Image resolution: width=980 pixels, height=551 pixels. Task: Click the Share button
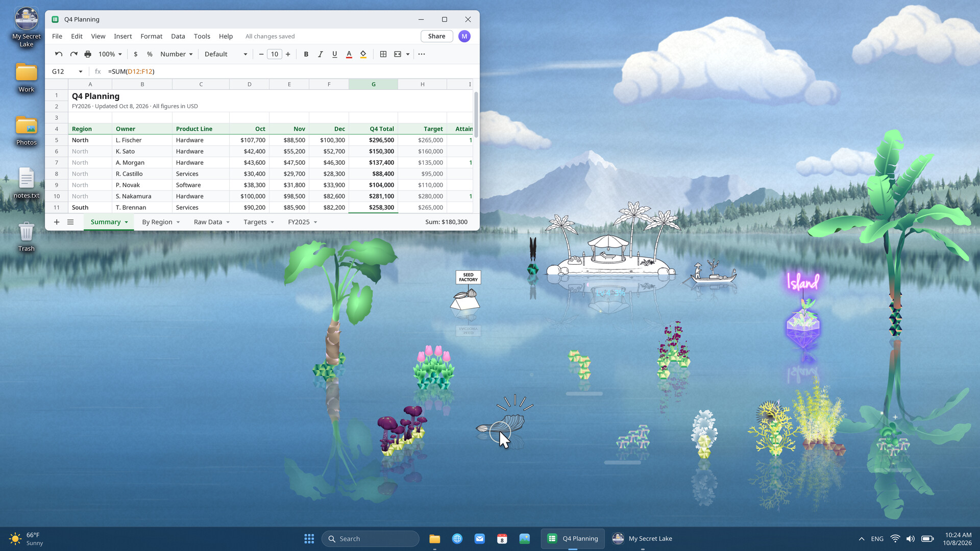(436, 36)
